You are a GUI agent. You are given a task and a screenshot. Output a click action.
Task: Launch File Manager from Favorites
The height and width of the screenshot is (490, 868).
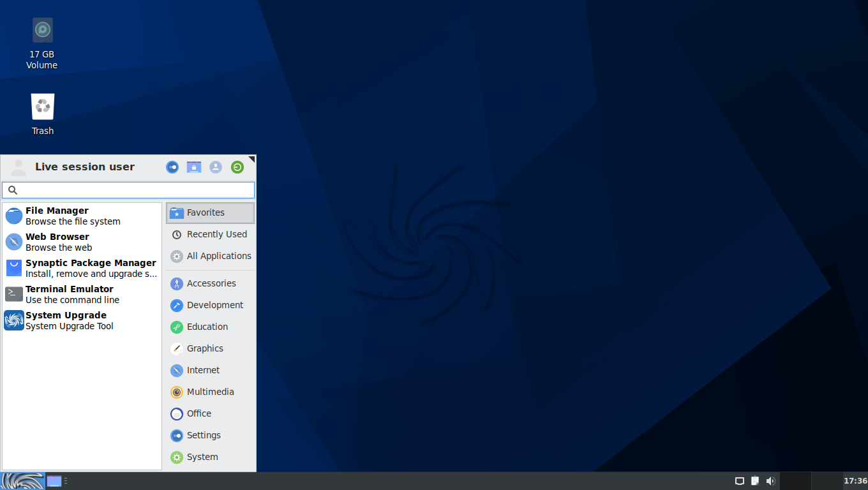pos(82,216)
